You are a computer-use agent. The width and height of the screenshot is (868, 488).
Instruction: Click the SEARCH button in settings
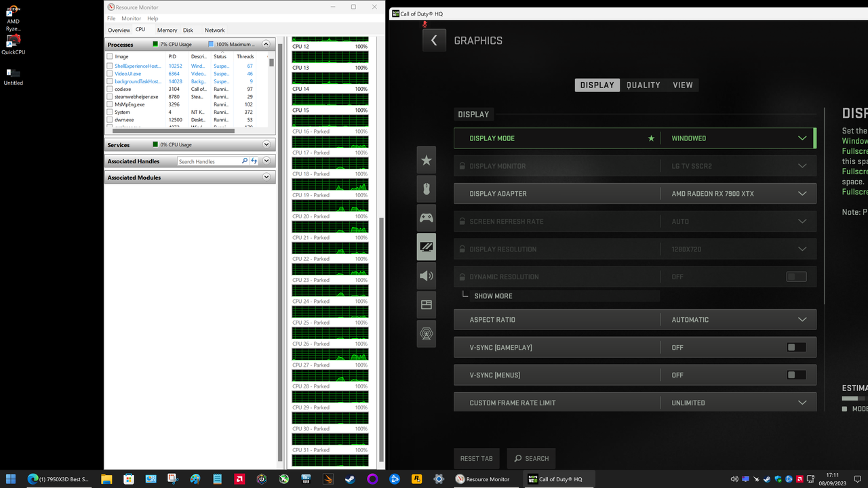531,458
